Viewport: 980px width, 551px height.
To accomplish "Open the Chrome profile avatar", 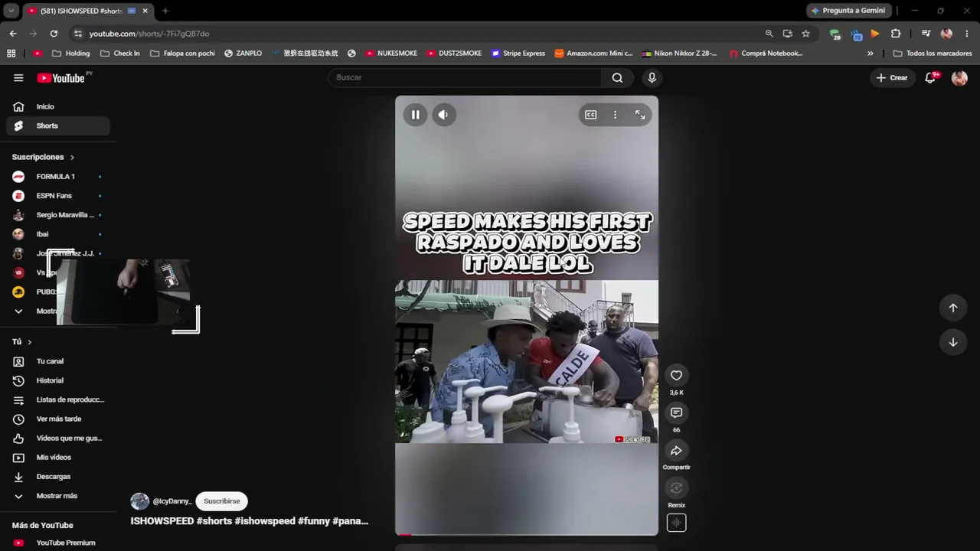I will [946, 34].
